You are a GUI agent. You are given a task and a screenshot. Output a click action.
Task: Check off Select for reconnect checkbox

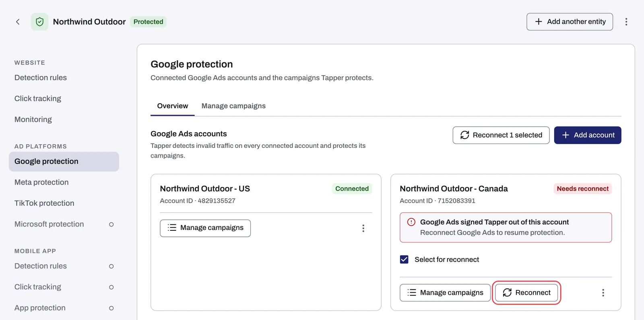(404, 259)
